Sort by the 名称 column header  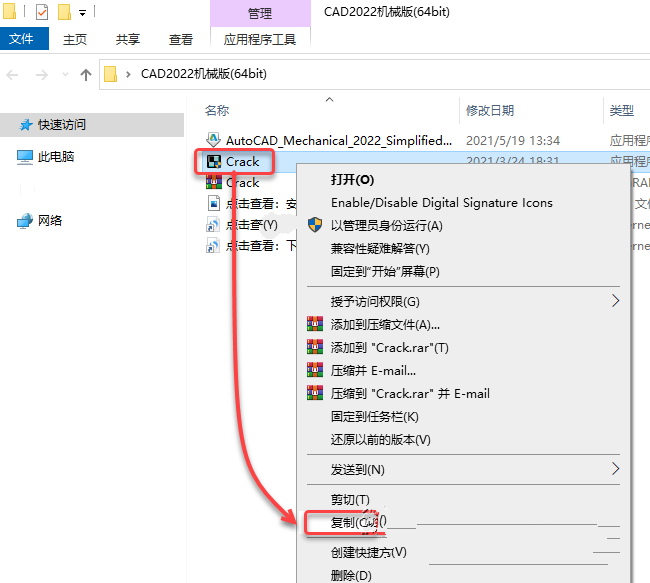click(217, 110)
